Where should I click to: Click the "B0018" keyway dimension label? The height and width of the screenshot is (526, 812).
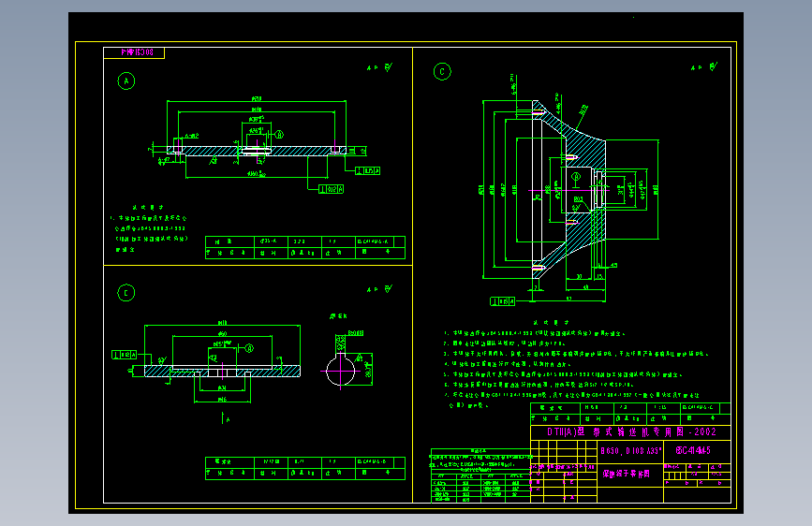pos(356,333)
